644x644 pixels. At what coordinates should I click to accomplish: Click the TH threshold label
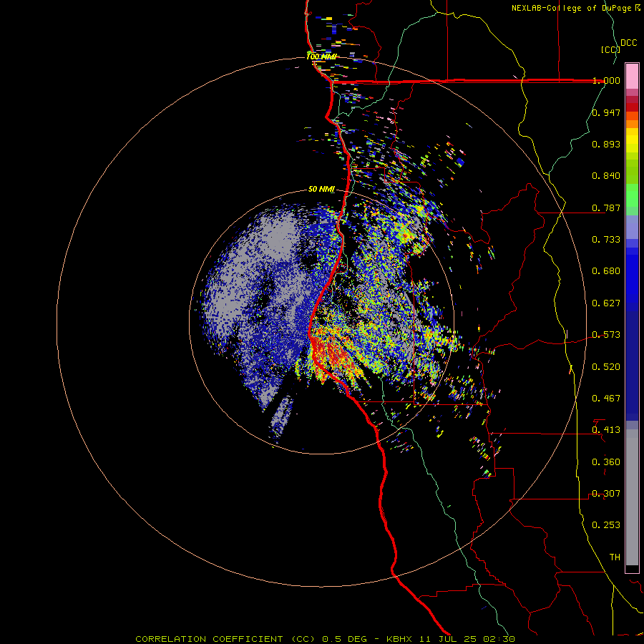(x=615, y=557)
